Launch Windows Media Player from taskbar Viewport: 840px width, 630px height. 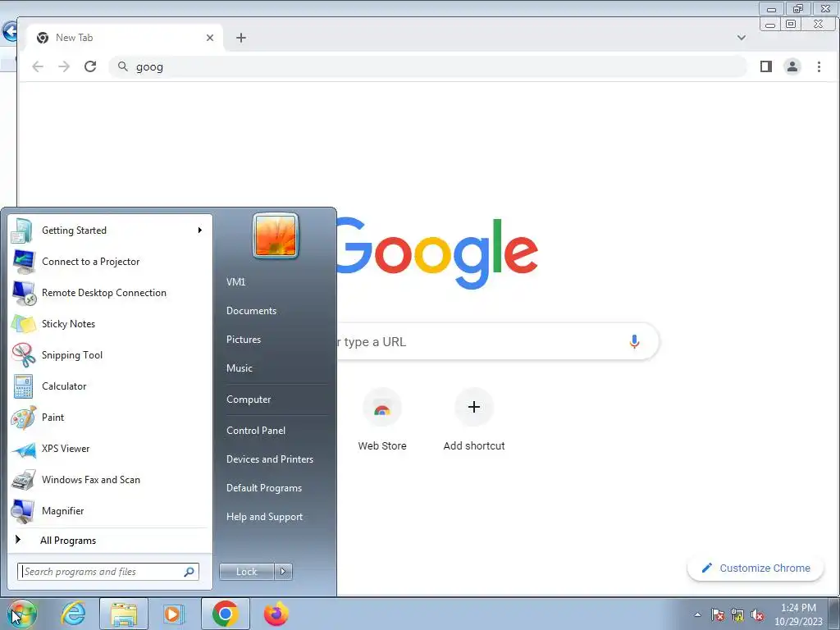click(x=174, y=614)
